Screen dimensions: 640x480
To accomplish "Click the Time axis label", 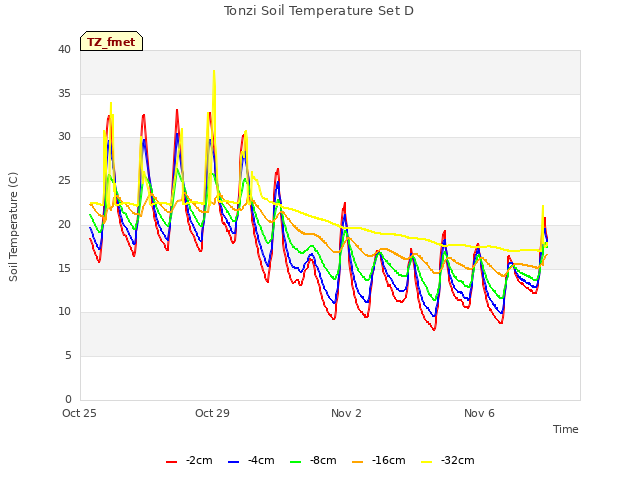I will coord(566,429).
